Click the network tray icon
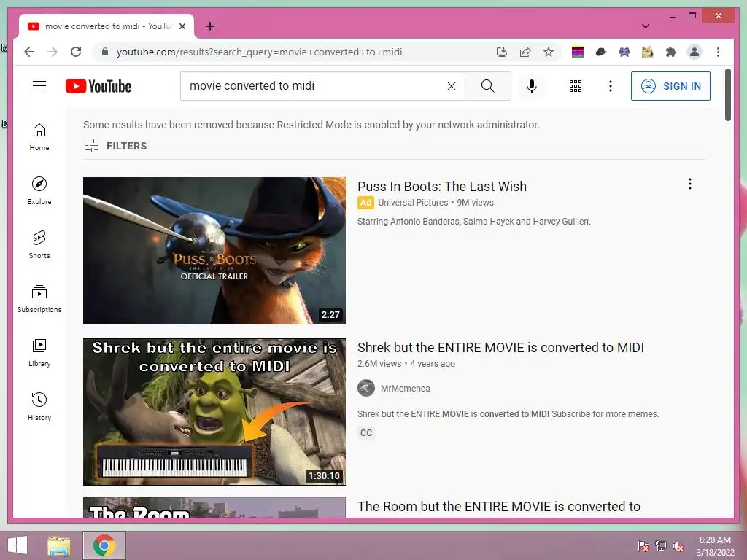This screenshot has height=560, width=747. click(x=661, y=546)
